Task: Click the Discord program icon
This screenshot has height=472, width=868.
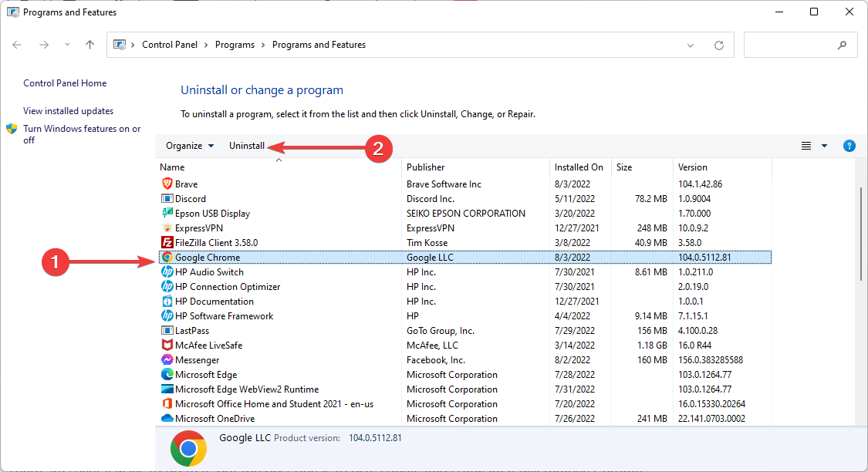Action: click(x=167, y=199)
